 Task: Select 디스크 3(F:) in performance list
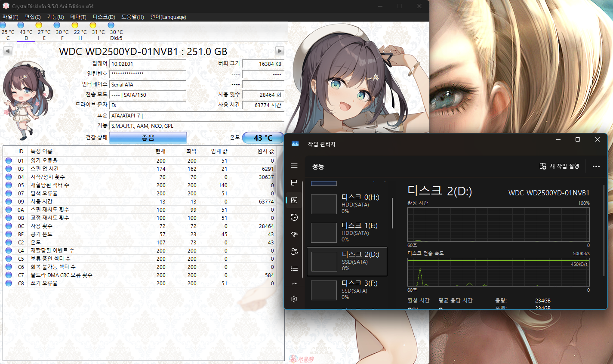pyautogui.click(x=347, y=290)
